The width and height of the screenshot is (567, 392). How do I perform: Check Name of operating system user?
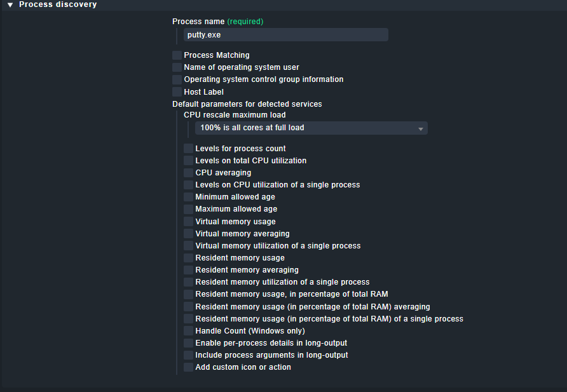tap(177, 67)
